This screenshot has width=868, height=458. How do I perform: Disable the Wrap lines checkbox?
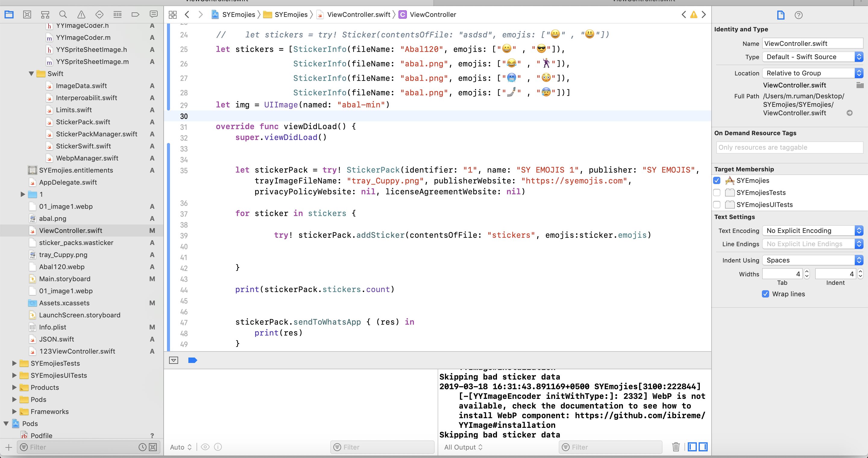[x=765, y=294]
